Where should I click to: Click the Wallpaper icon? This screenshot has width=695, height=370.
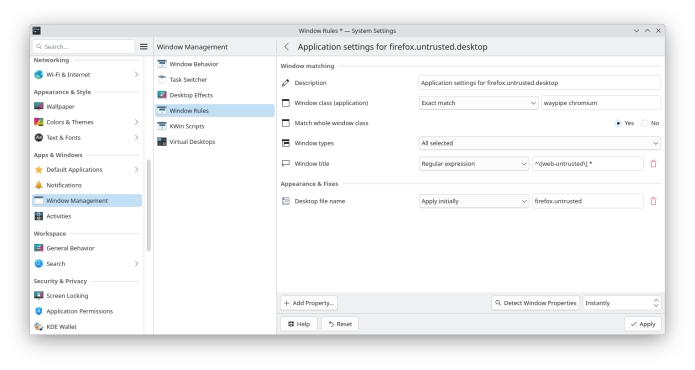pos(39,106)
